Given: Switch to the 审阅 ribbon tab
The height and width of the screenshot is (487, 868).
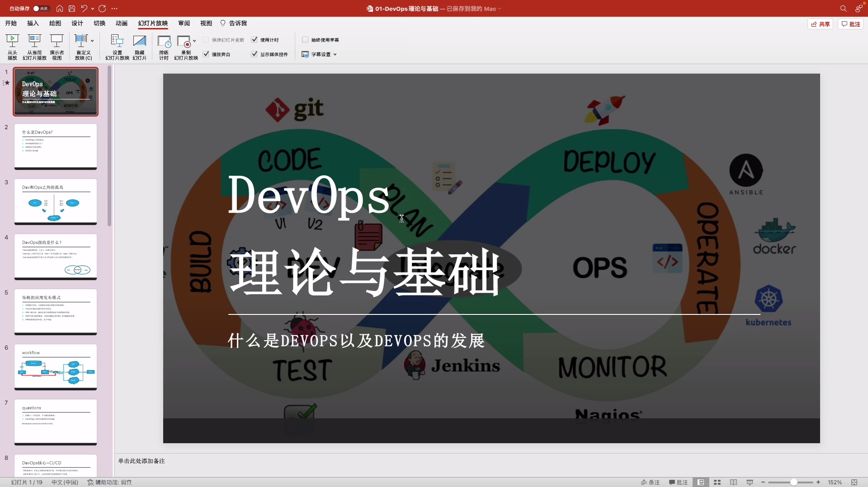Looking at the screenshot, I should click(184, 23).
